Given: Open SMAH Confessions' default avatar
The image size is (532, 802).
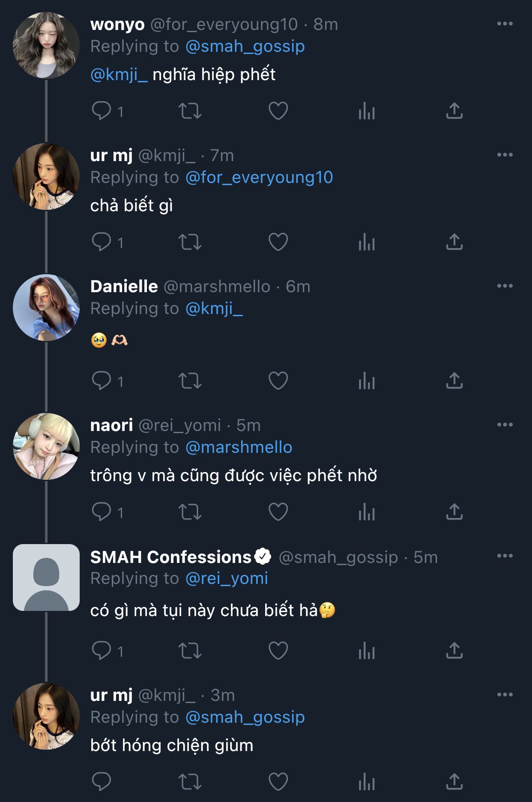Looking at the screenshot, I should pos(46,578).
